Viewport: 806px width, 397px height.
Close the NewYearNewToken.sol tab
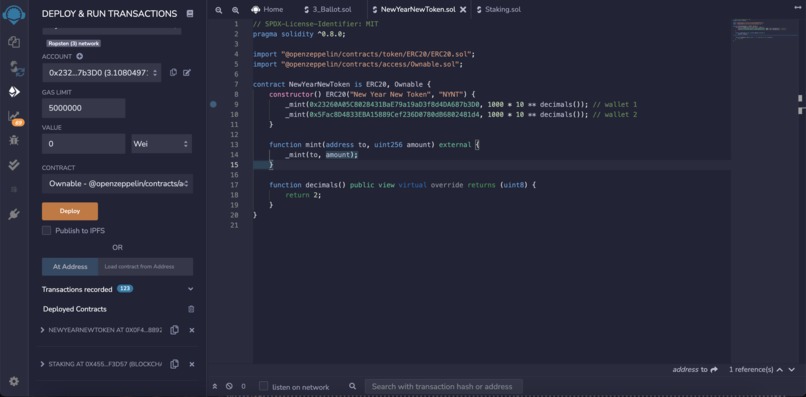click(463, 10)
